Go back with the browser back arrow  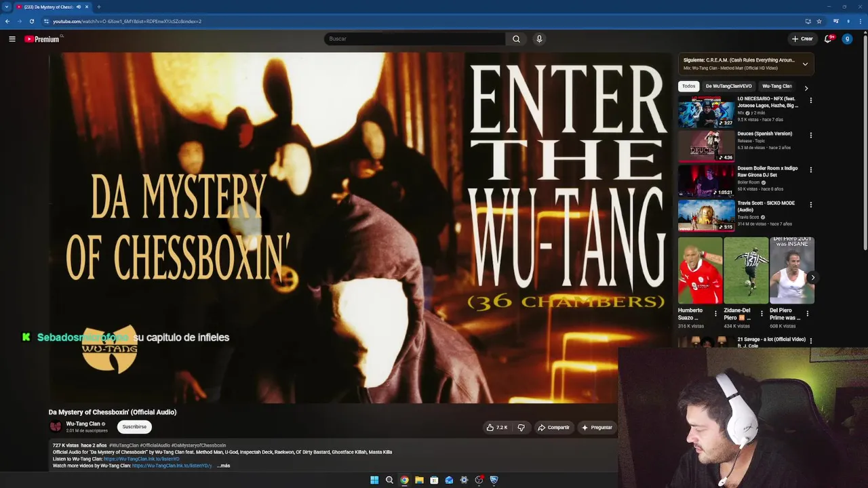coord(7,21)
